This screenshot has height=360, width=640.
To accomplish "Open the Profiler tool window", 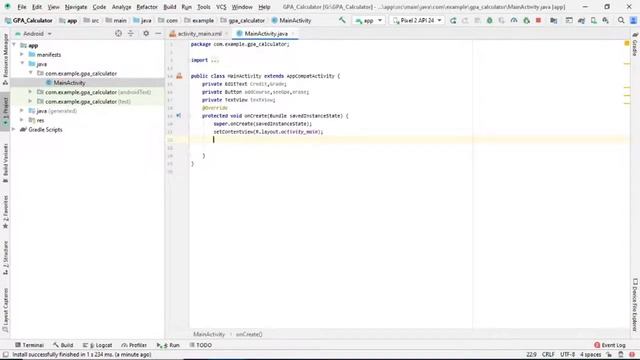I will point(134,345).
